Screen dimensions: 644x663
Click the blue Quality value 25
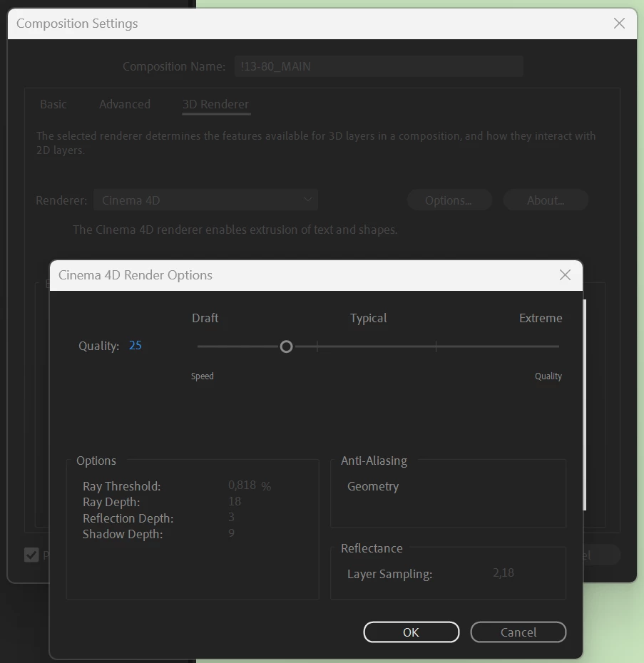[x=136, y=346]
